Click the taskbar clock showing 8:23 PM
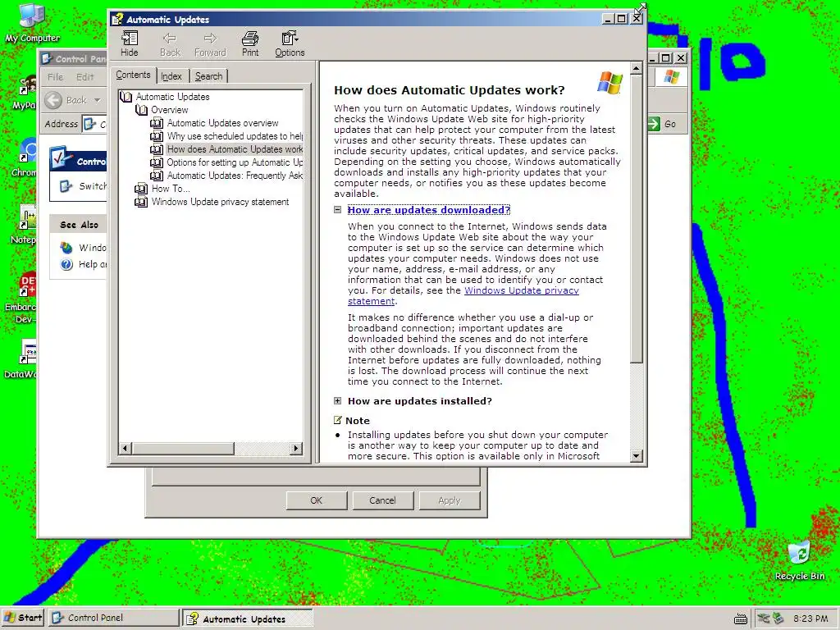Viewport: 840px width, 630px height. 810,619
